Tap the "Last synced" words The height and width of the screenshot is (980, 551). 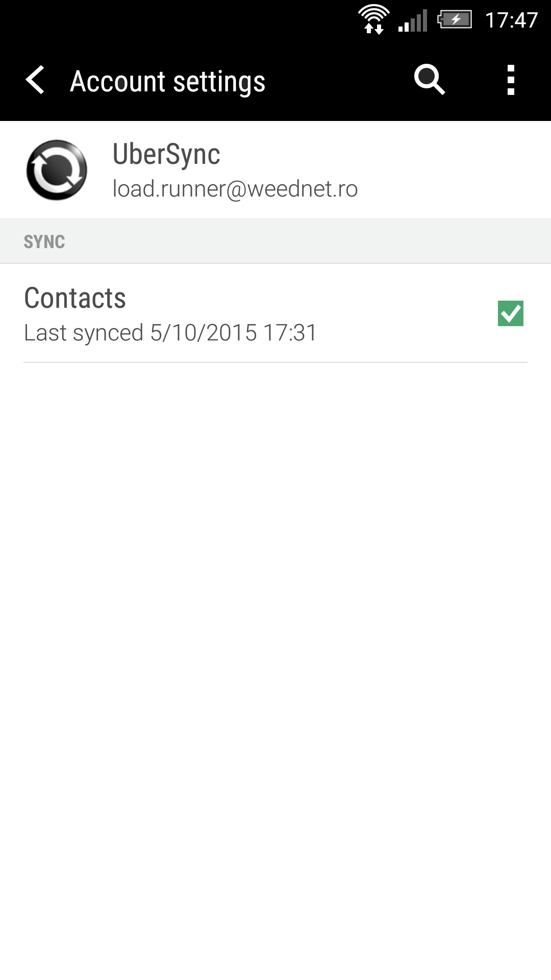84,333
